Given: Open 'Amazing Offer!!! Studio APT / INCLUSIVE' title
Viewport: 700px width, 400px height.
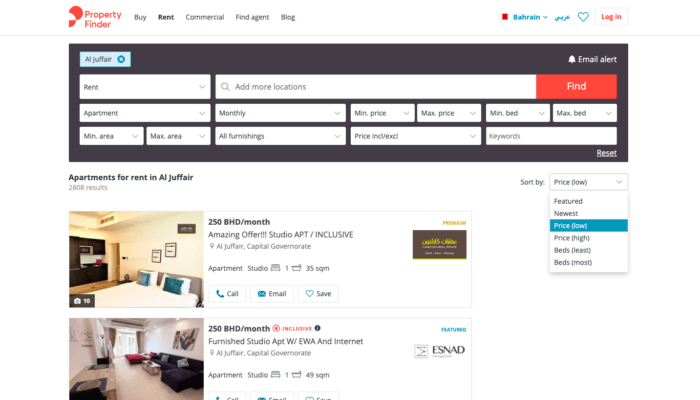Looking at the screenshot, I should 280,234.
